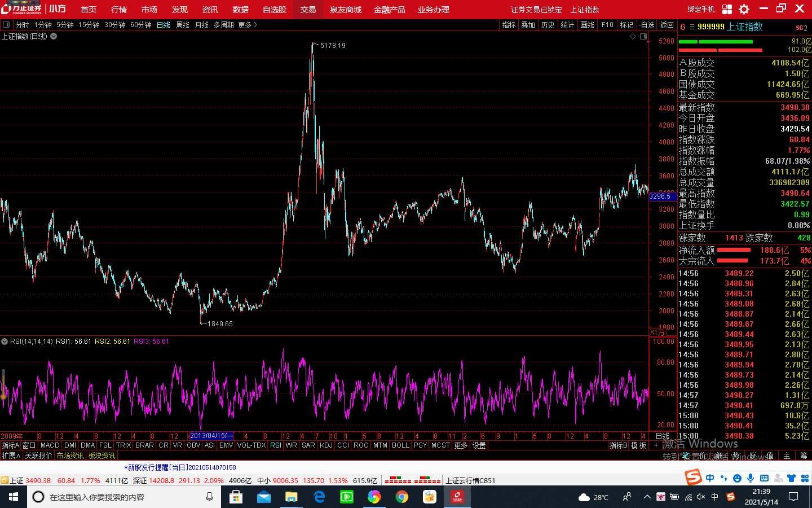The width and height of the screenshot is (812, 508).
Task: Click the 2013/04/15 date marker on timeline
Action: coord(211,436)
